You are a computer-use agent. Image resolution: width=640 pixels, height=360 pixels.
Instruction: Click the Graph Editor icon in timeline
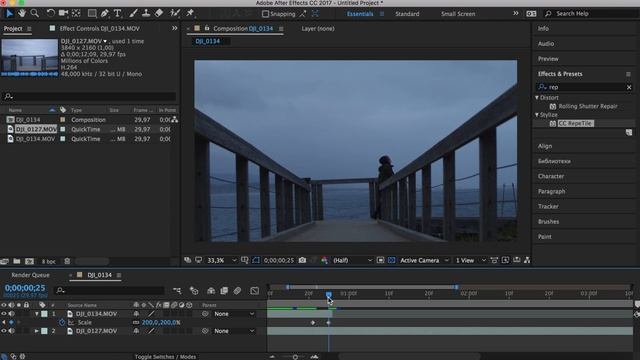tap(254, 291)
